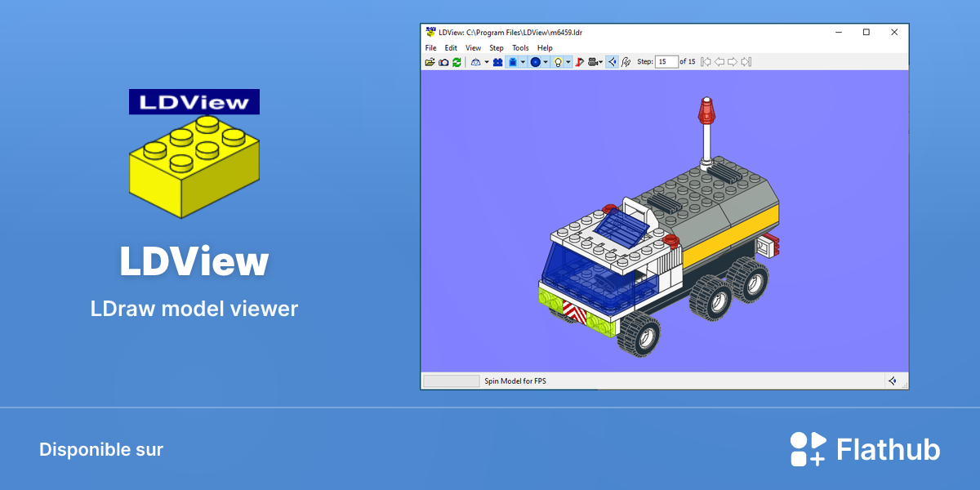
Task: Reload the model using the green arrows icon
Action: [x=457, y=62]
